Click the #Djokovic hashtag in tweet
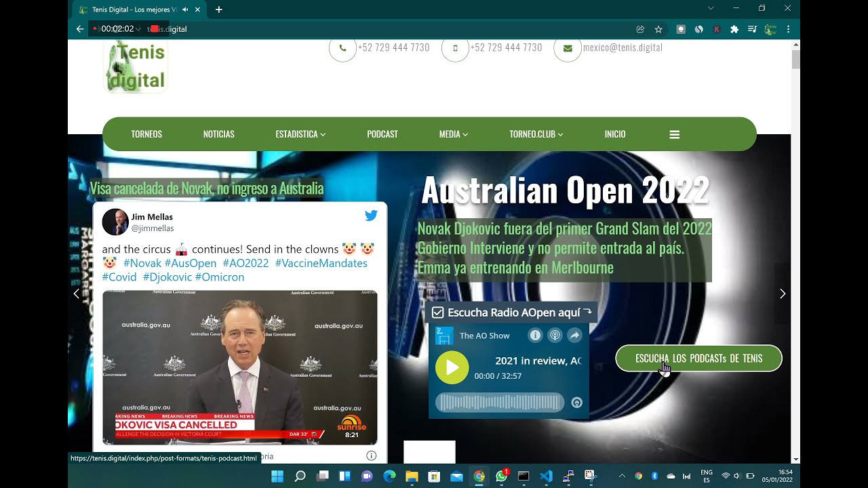The height and width of the screenshot is (488, 868). click(x=167, y=277)
